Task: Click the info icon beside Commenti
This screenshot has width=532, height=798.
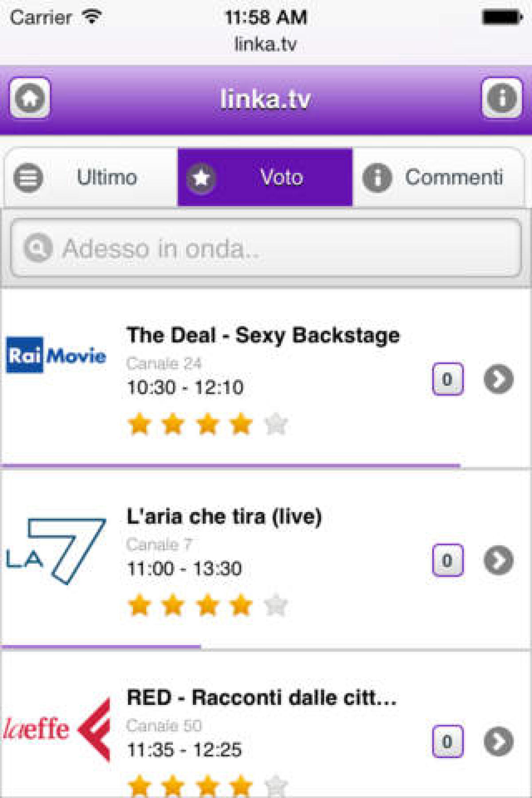Action: 377,178
